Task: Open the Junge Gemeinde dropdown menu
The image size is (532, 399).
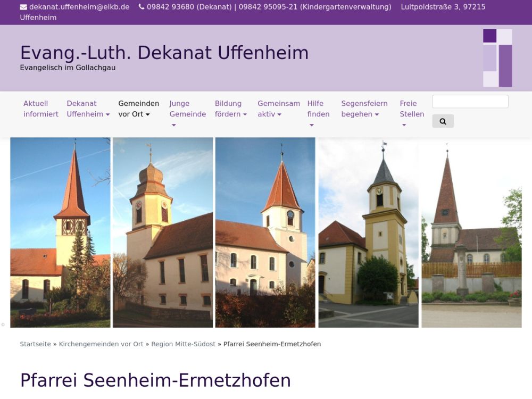Action: click(x=187, y=114)
